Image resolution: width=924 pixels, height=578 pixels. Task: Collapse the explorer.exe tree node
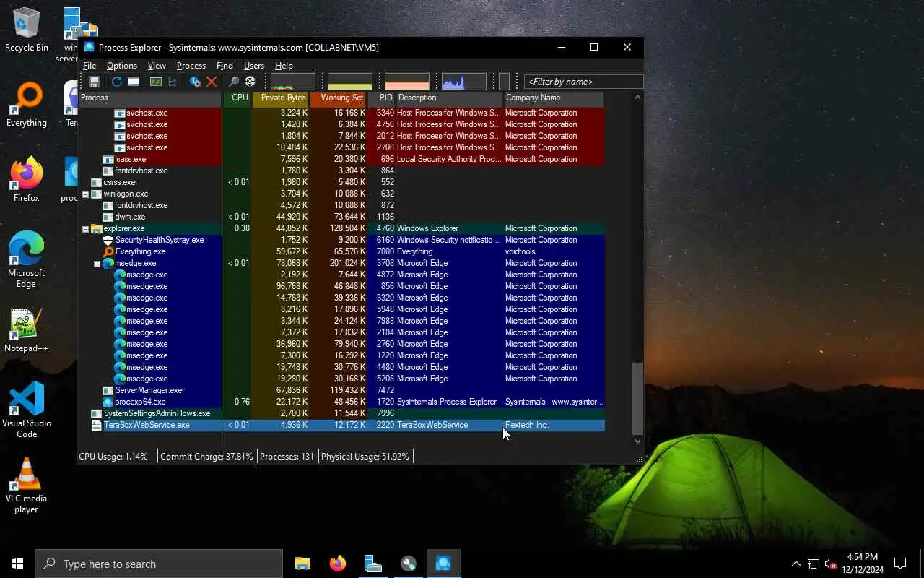click(85, 228)
